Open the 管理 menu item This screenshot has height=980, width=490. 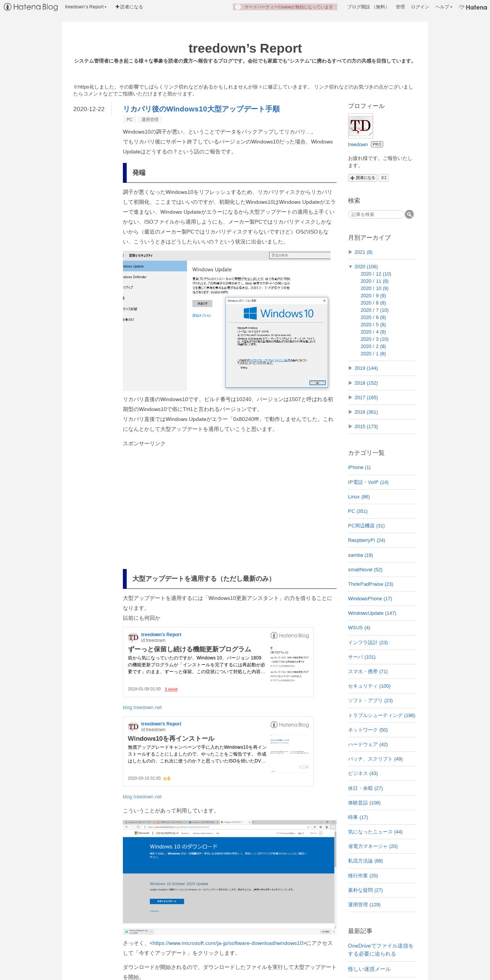[x=400, y=7]
